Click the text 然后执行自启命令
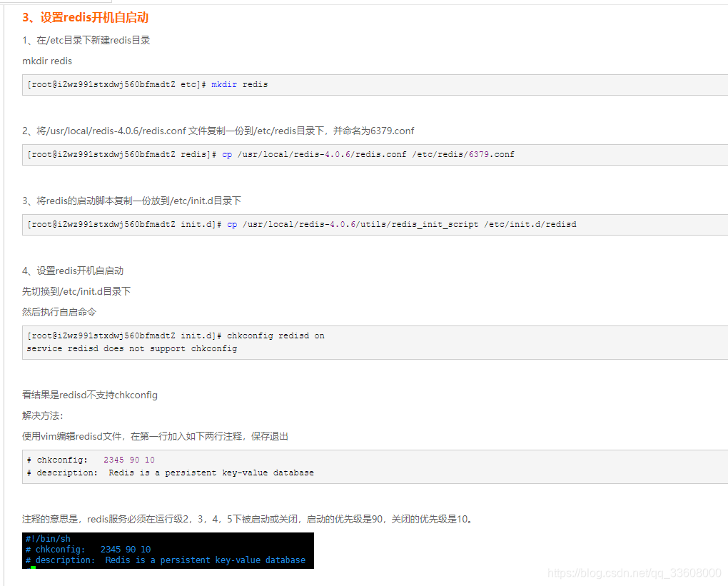This screenshot has height=586, width=728. click(59, 312)
